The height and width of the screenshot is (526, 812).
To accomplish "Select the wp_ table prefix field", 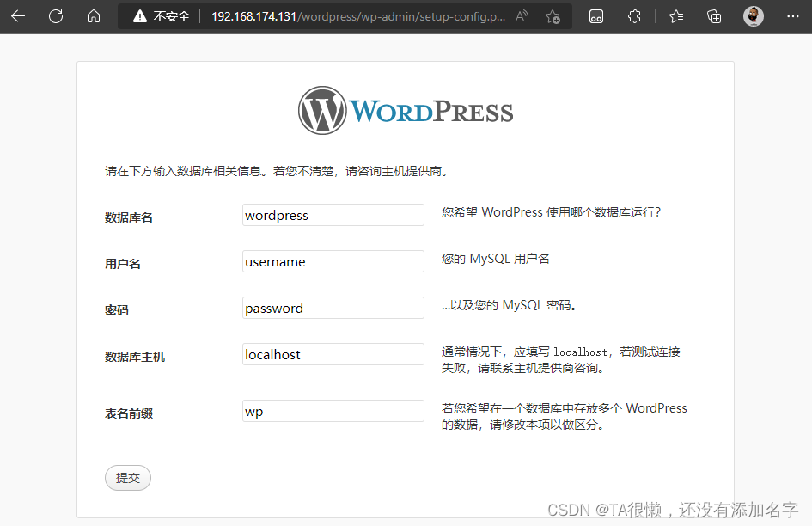I will pos(333,410).
